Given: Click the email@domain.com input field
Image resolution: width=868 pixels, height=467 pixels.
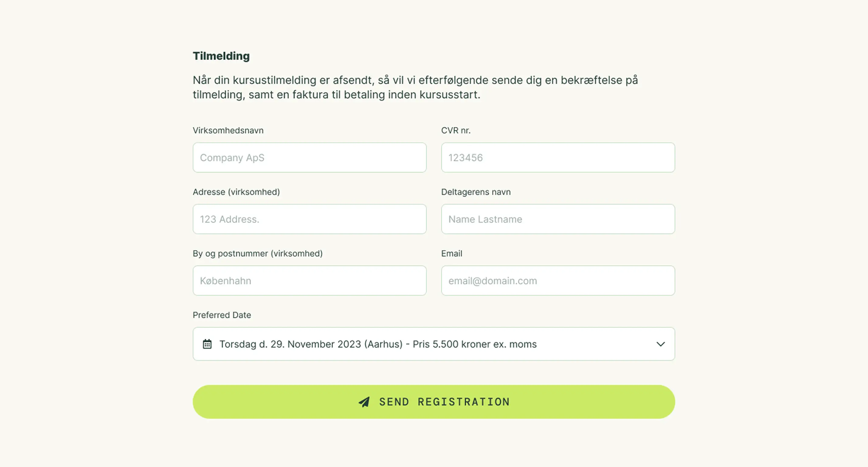Looking at the screenshot, I should (558, 281).
